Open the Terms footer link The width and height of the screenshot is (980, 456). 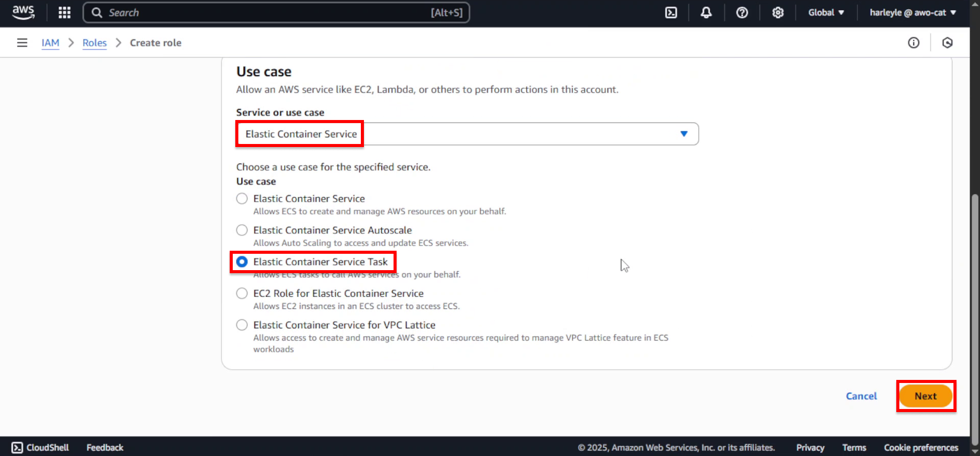[x=854, y=447]
